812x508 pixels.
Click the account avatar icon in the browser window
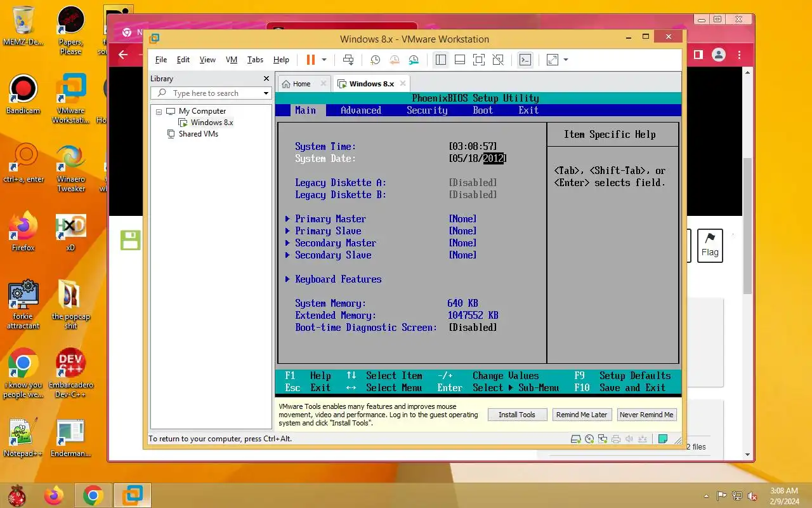718,55
